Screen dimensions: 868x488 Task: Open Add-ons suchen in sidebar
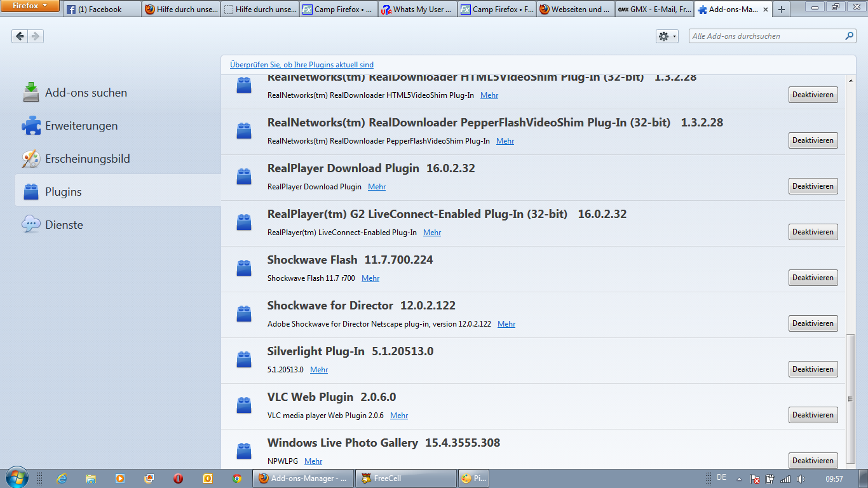[86, 93]
